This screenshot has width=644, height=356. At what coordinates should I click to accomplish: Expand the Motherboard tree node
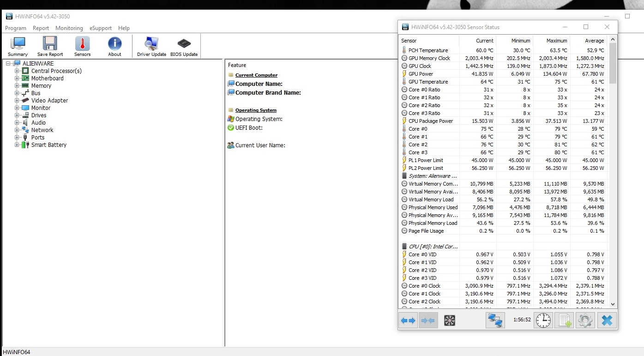[x=17, y=78]
